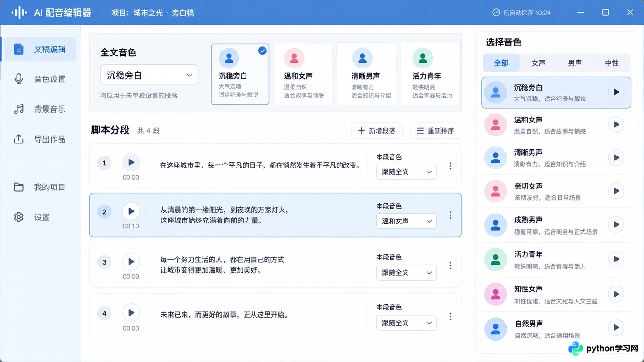Click the 我的项目 folder icon

[19, 187]
